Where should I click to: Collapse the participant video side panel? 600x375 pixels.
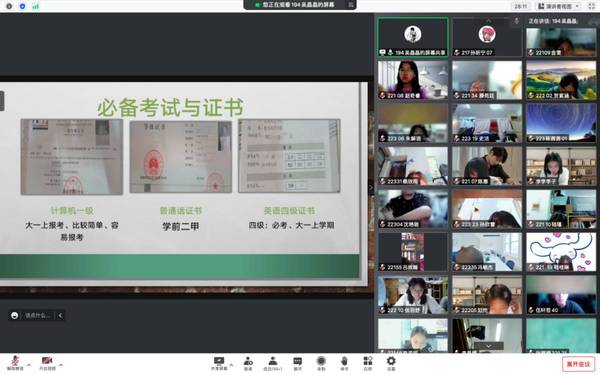point(371,188)
